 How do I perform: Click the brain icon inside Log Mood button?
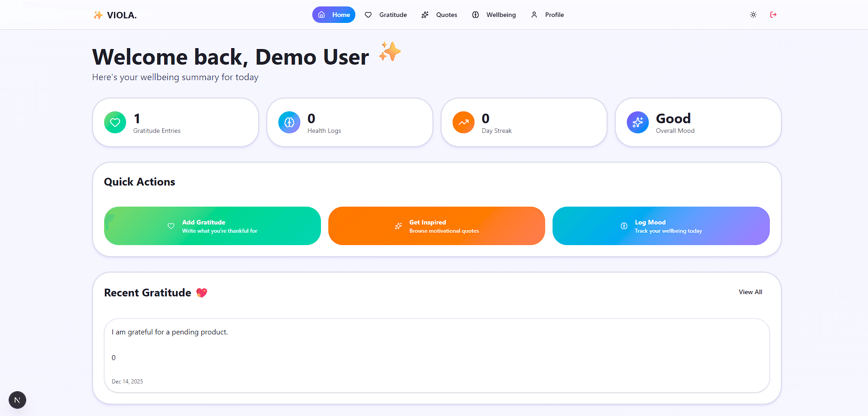[623, 226]
